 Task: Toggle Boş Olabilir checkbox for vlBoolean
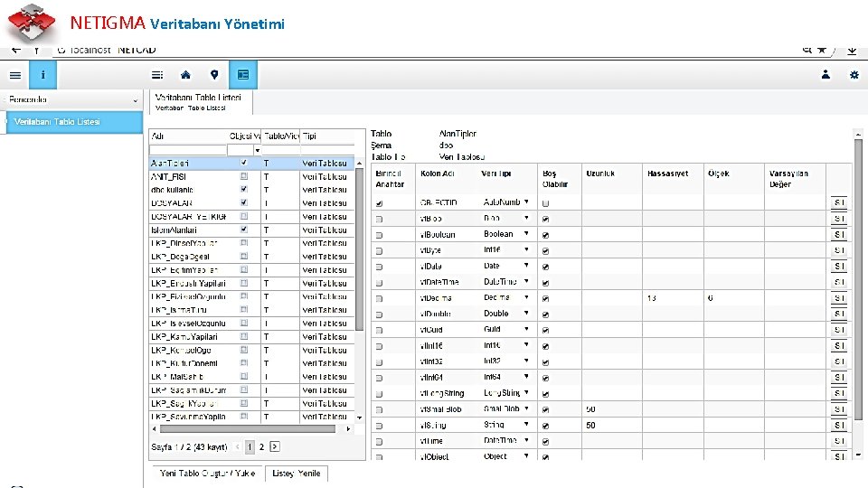click(x=545, y=235)
